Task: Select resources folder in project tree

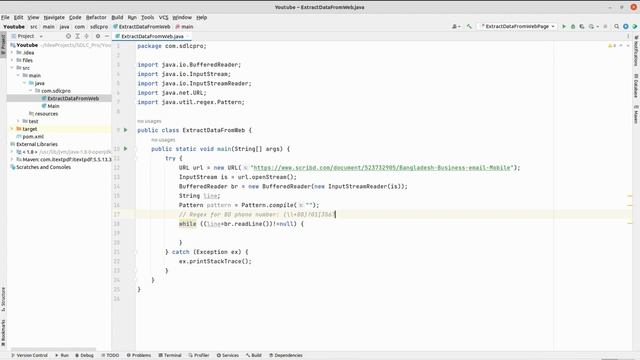Action: pyautogui.click(x=46, y=114)
